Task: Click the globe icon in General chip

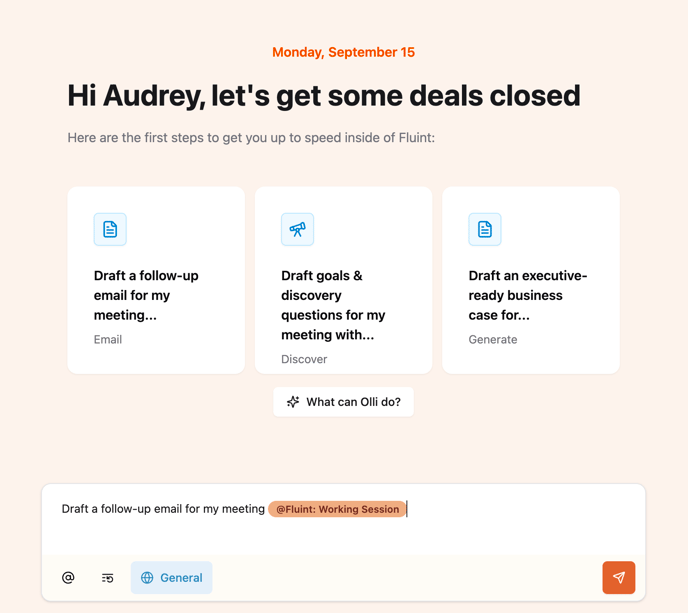Action: tap(147, 577)
